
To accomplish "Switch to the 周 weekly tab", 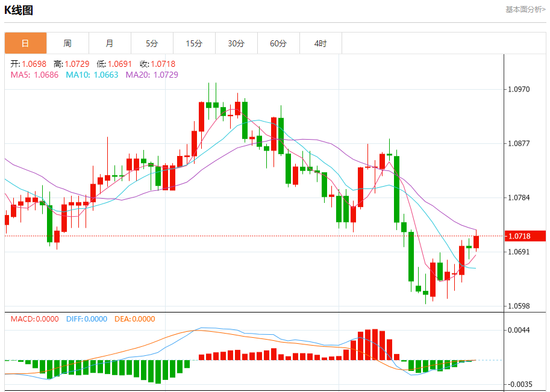I will 67,43.
